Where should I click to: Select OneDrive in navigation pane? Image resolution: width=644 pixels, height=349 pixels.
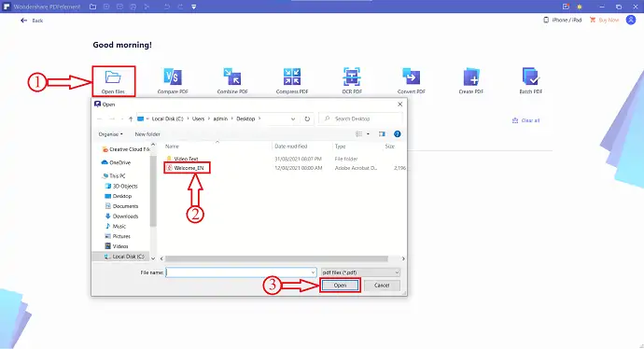tap(116, 162)
